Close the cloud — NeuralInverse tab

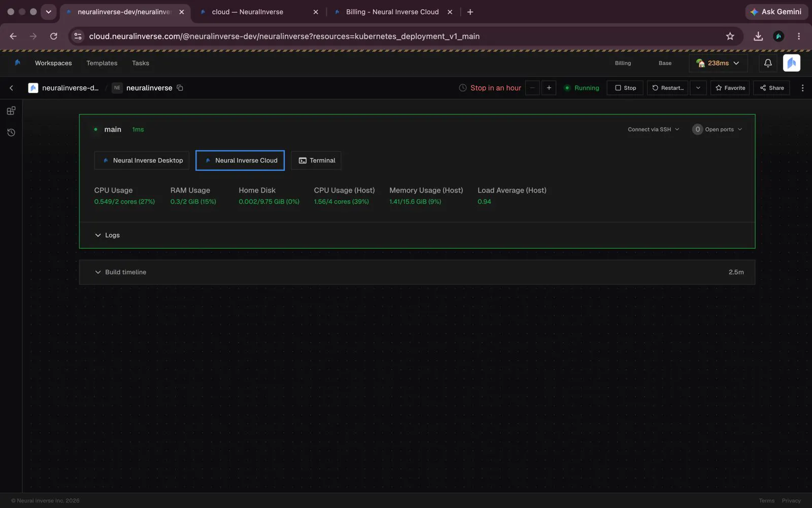click(316, 12)
